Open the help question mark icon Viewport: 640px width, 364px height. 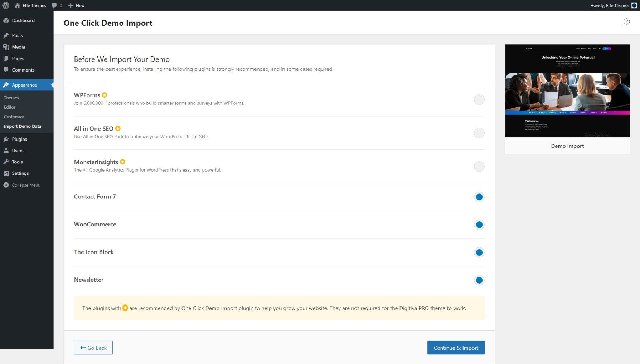pos(626,21)
